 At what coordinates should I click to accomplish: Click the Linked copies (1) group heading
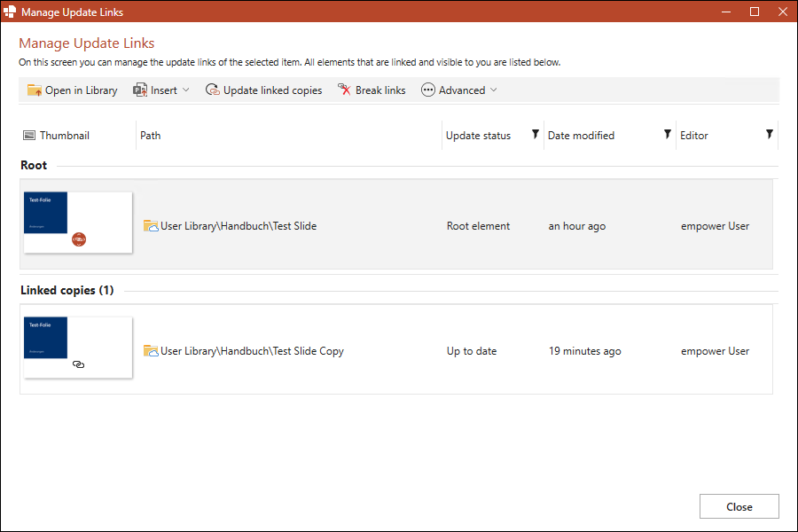67,290
